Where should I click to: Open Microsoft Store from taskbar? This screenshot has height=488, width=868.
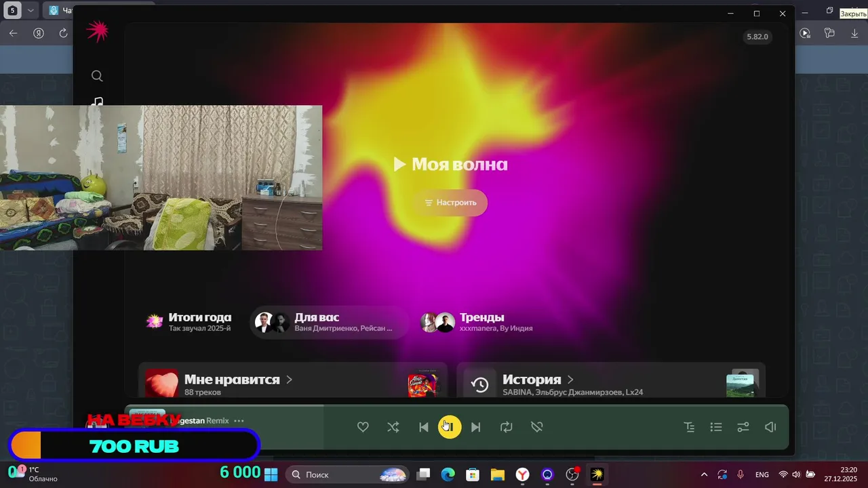point(473,474)
